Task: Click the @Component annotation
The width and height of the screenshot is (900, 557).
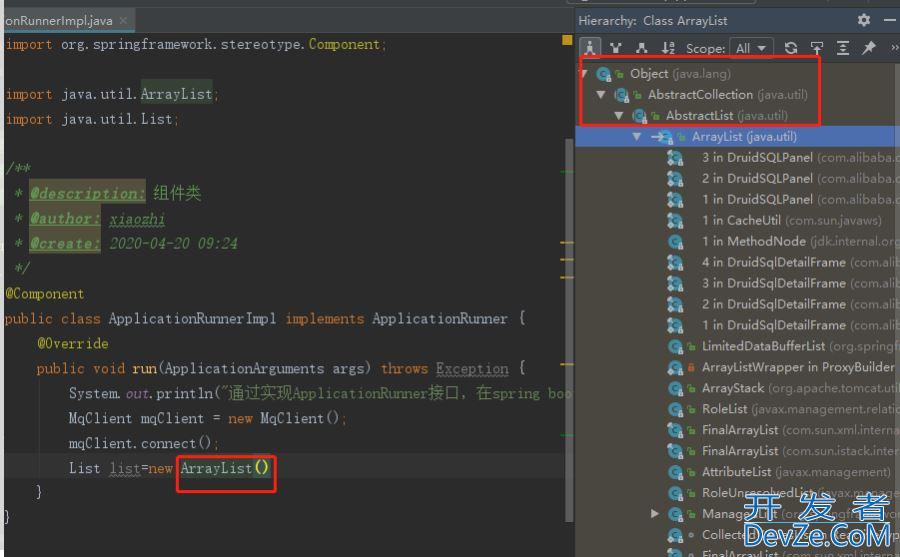Action: coord(45,293)
